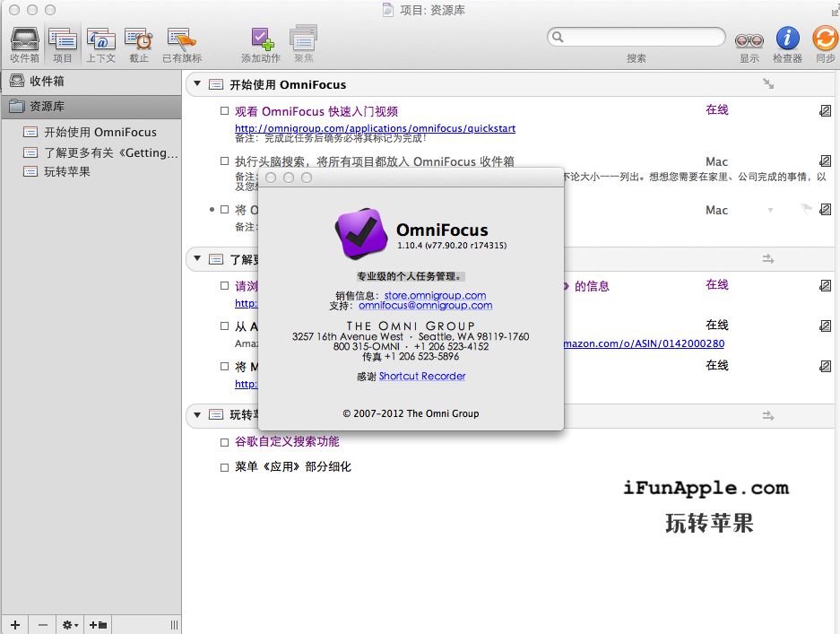Focus the 搜索 search field
840x634 pixels.
636,37
